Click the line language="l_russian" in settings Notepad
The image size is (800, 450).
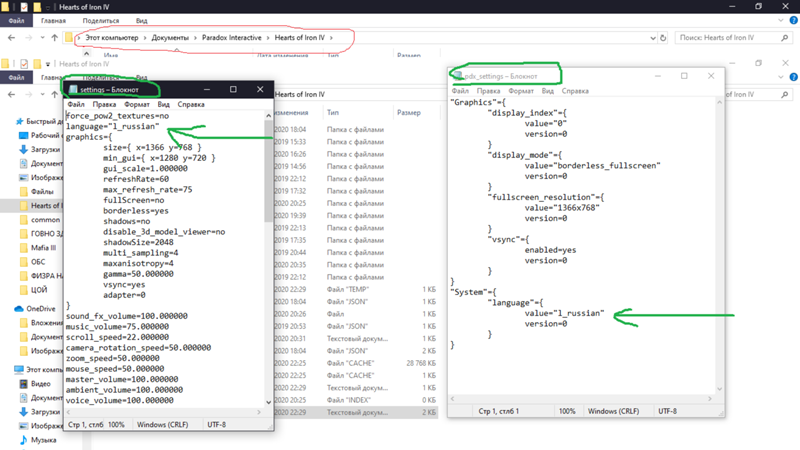[112, 127]
